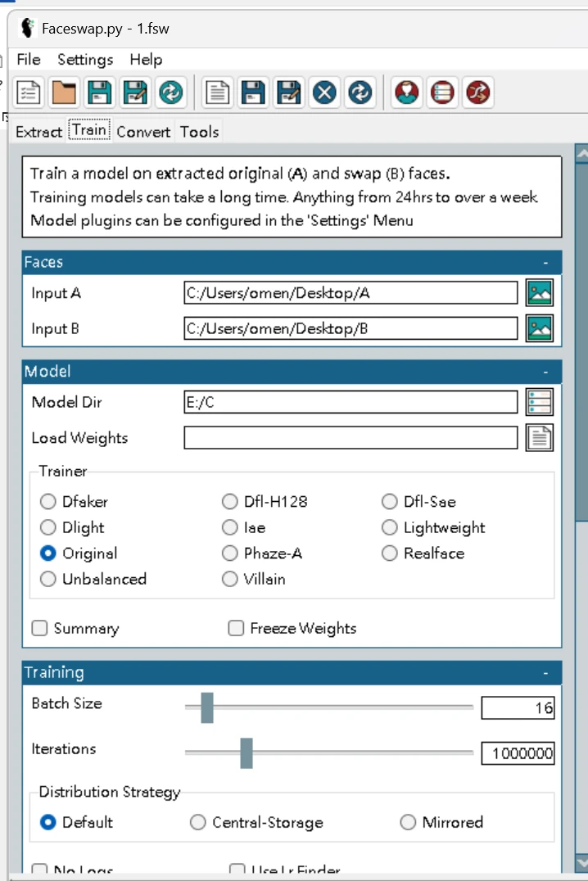Reload the project with green refresh icon
The image size is (588, 881).
pos(171,93)
